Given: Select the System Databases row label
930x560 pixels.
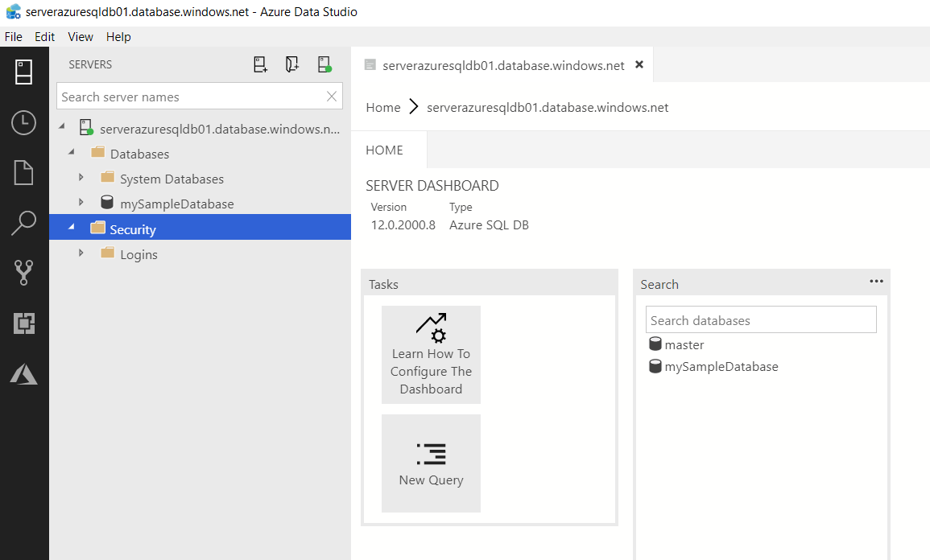Looking at the screenshot, I should [172, 179].
